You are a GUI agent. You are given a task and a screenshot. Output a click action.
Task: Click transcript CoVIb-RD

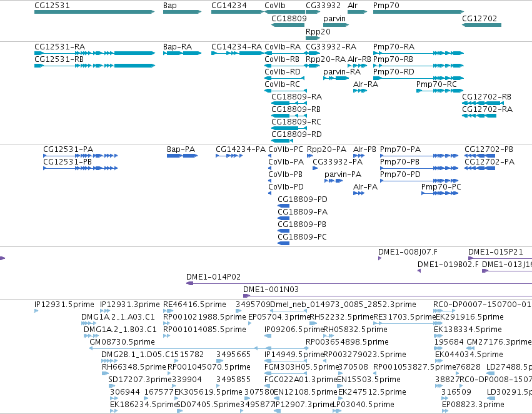coord(284,78)
